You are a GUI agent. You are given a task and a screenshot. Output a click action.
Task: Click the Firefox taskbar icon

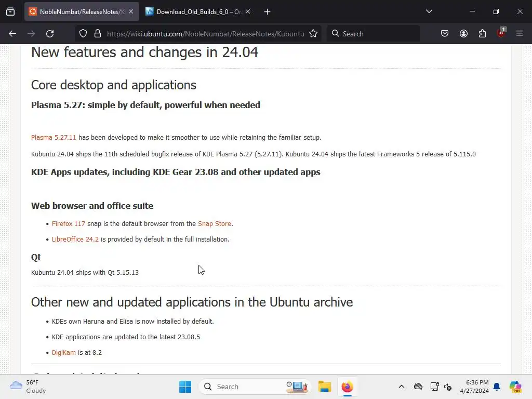point(347,387)
